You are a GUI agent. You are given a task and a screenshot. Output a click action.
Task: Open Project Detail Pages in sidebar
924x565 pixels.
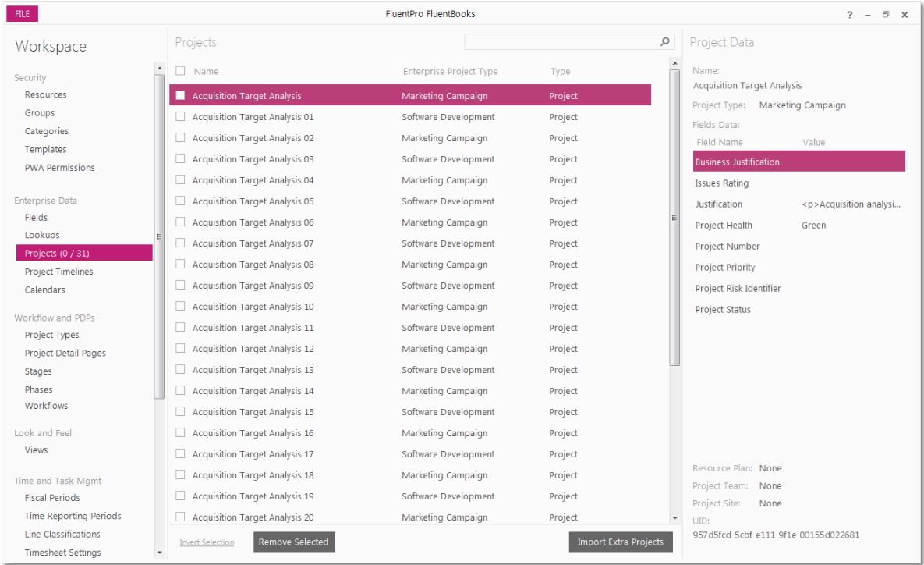coord(65,353)
